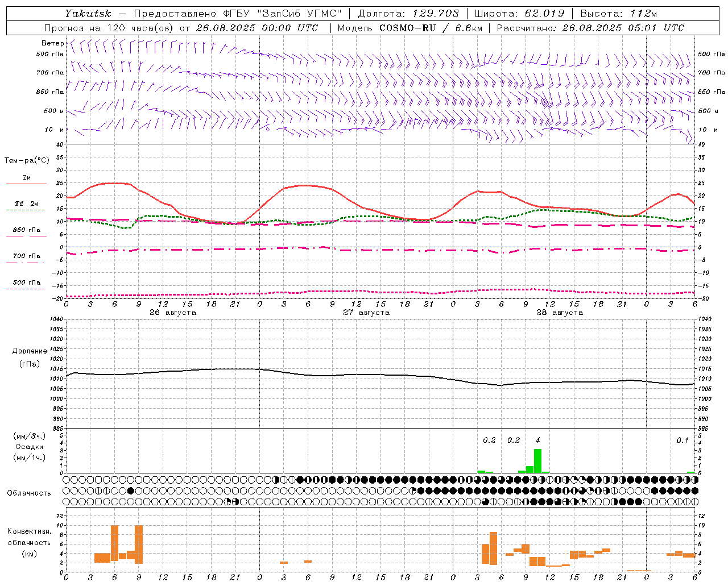
Task: Click the 500 гПа entry in the temperature legend
Action: coord(26,282)
